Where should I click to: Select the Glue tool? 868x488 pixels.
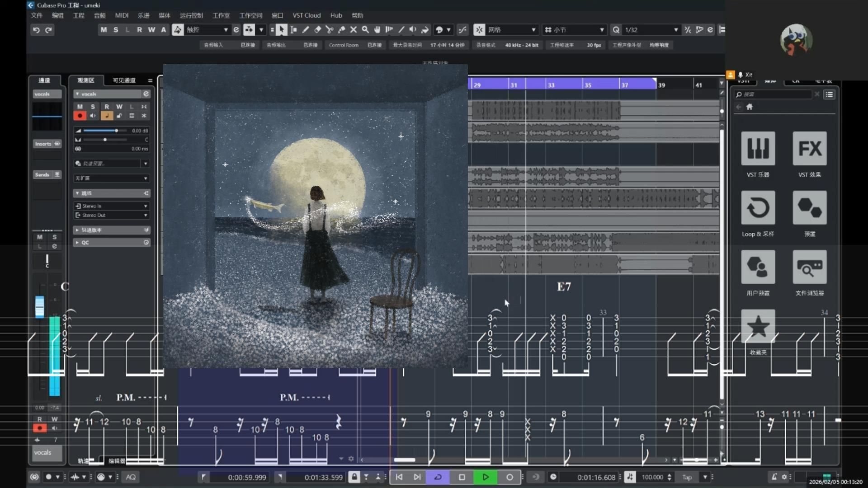click(341, 30)
